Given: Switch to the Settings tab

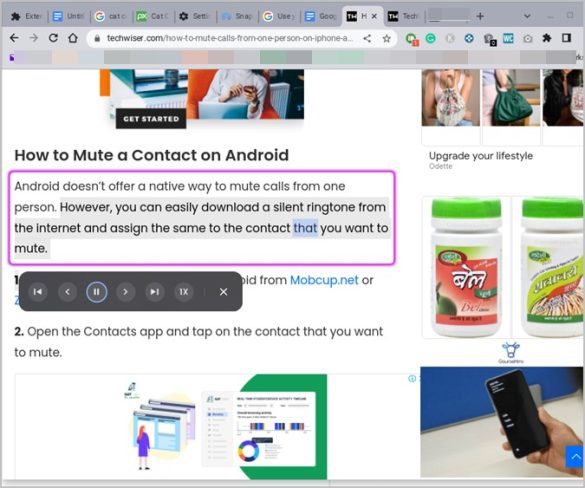Looking at the screenshot, I should click(194, 16).
